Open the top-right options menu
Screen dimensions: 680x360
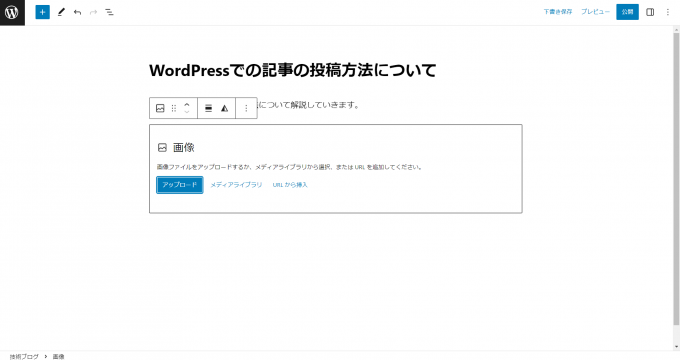point(667,12)
